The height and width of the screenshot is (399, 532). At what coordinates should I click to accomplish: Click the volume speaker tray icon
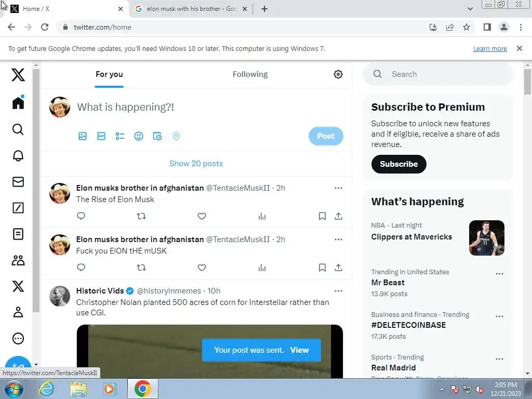(x=480, y=390)
